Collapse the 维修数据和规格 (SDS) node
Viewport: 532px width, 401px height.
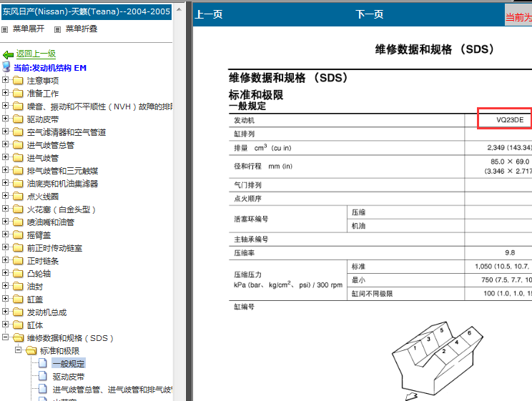pyautogui.click(x=6, y=337)
